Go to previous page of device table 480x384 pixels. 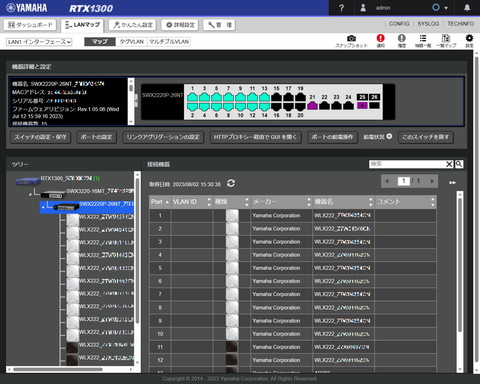pyautogui.click(x=387, y=181)
